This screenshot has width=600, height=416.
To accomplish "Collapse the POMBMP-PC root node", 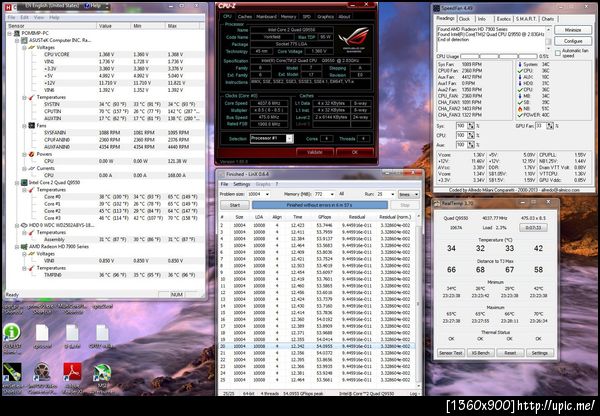I will coord(10,33).
